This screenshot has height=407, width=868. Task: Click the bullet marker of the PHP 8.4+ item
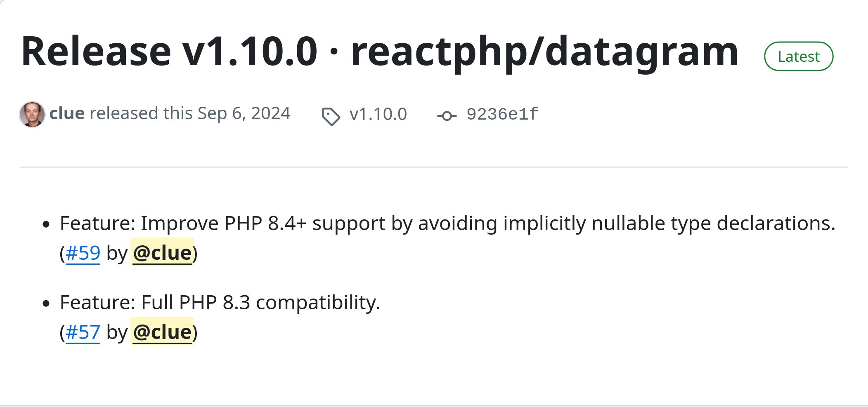pyautogui.click(x=46, y=224)
